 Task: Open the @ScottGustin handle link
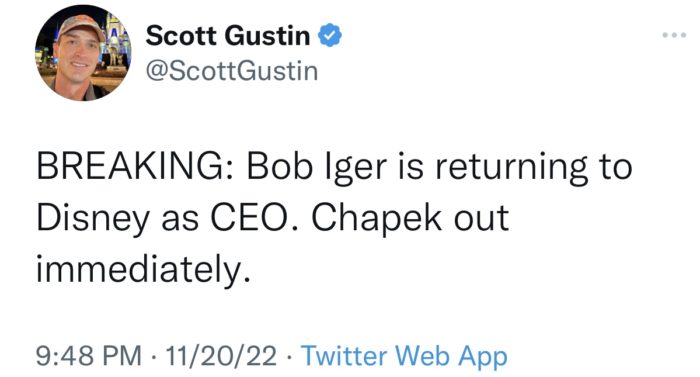pyautogui.click(x=232, y=71)
